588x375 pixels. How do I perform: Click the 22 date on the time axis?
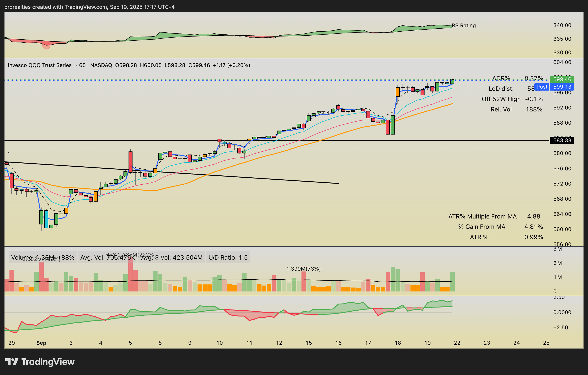pos(457,343)
